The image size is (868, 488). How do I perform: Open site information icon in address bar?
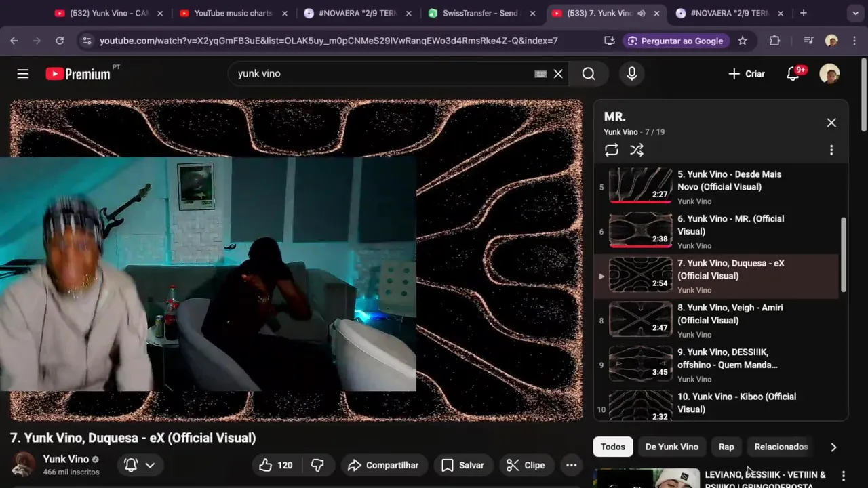pos(86,41)
